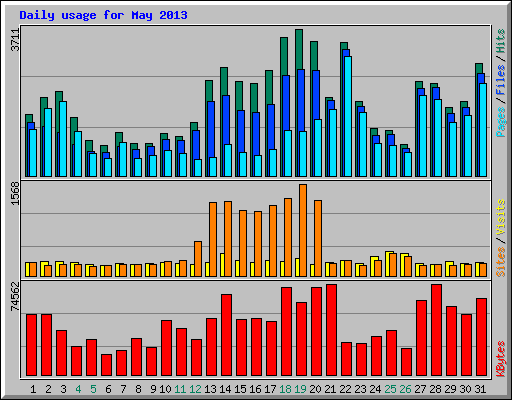512x400 pixels.
Task: Click the red KBytes bar for day 10
Action: [x=167, y=348]
